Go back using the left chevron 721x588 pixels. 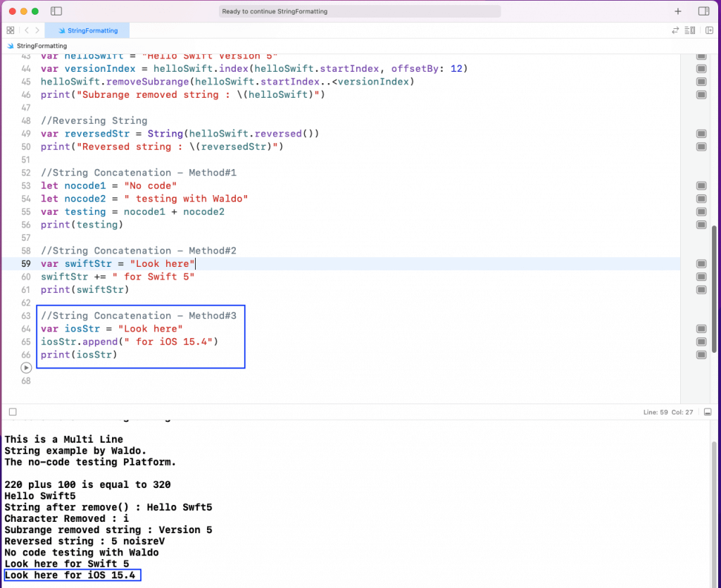[27, 30]
